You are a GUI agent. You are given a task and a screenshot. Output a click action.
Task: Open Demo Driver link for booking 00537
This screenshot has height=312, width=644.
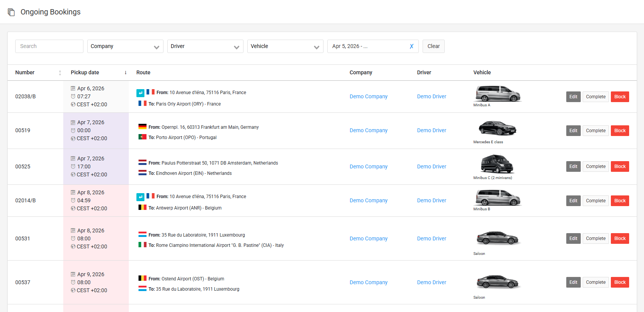tap(431, 282)
